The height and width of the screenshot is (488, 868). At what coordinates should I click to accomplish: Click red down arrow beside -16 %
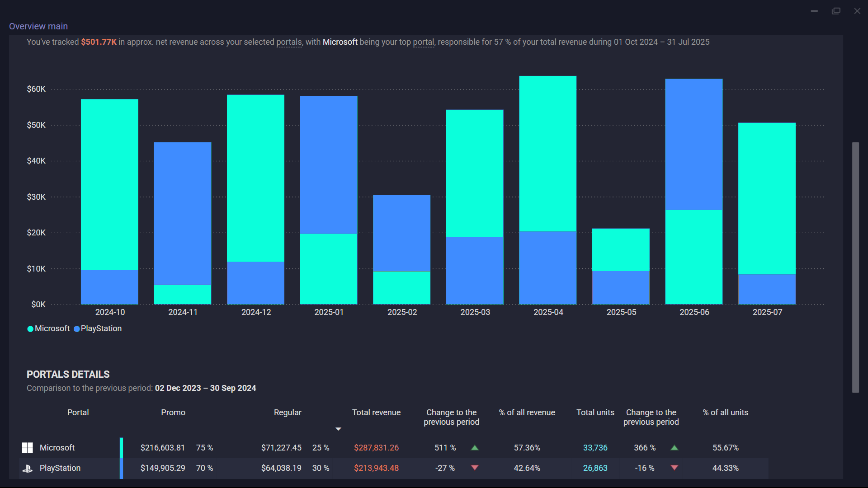pyautogui.click(x=674, y=468)
